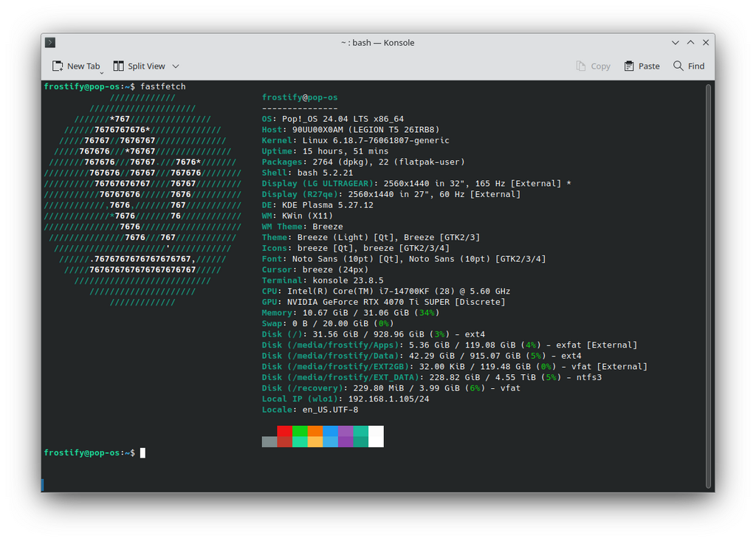Viewport: 756px width, 541px height.
Task: Click the Copy toolbar button
Action: tap(593, 66)
